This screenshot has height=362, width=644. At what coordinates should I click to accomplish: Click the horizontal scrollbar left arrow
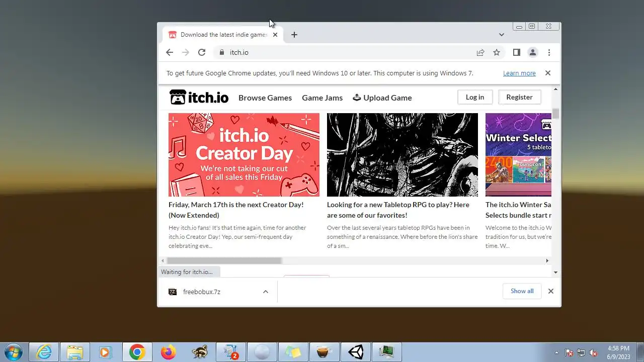click(163, 260)
